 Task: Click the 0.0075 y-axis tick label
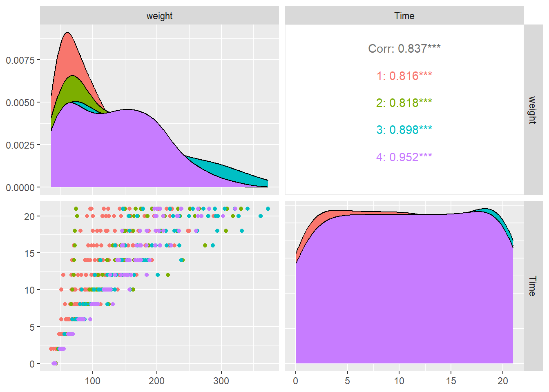point(20,60)
